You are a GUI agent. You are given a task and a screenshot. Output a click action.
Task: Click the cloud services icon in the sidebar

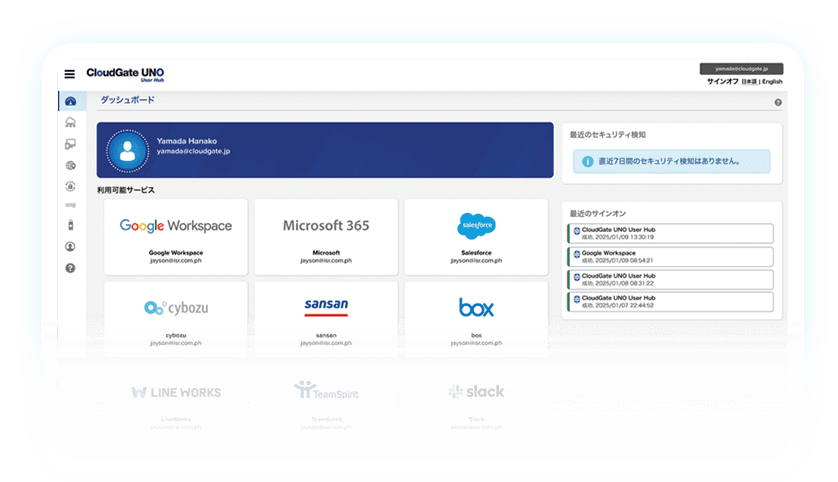click(x=70, y=122)
